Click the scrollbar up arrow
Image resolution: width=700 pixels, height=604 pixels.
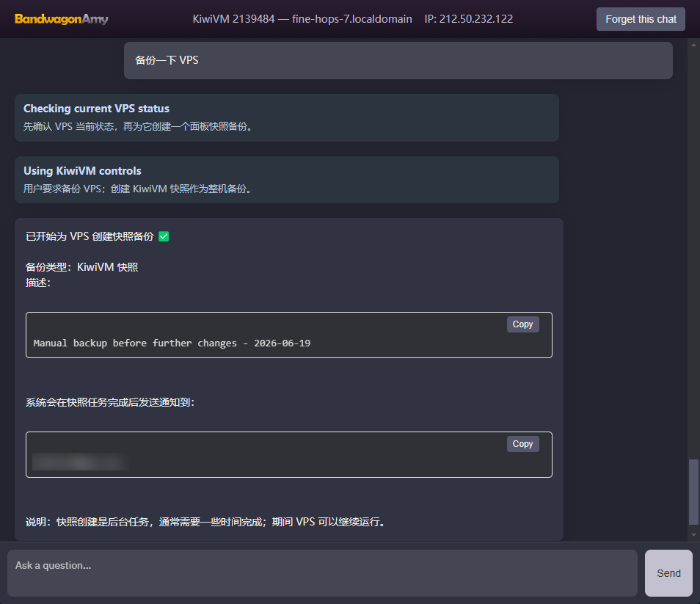[x=693, y=45]
